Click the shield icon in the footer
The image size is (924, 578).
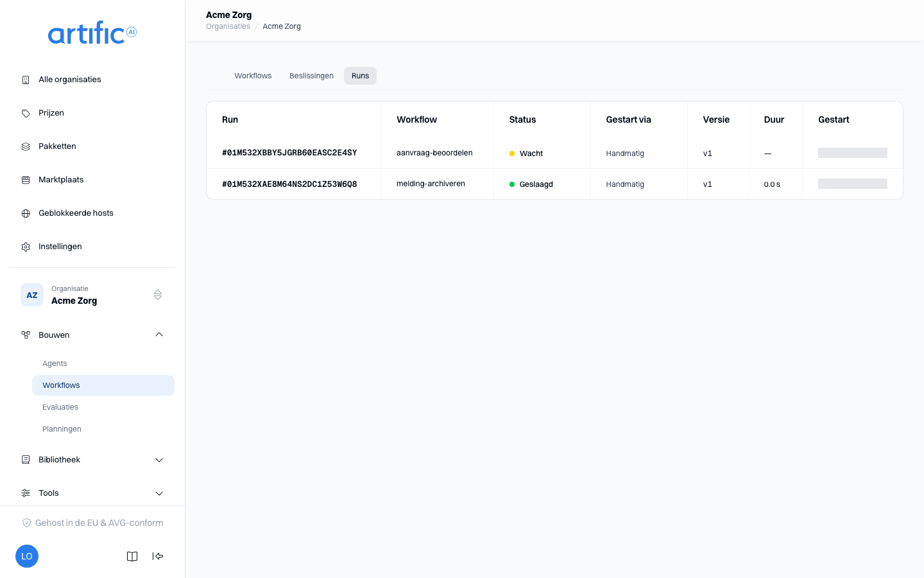[26, 523]
